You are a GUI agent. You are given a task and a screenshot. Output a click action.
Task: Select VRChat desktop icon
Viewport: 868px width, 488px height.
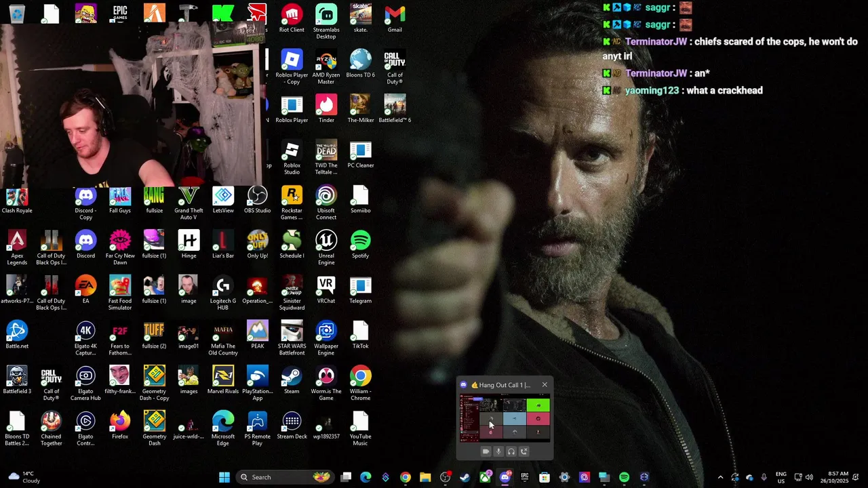(x=326, y=289)
